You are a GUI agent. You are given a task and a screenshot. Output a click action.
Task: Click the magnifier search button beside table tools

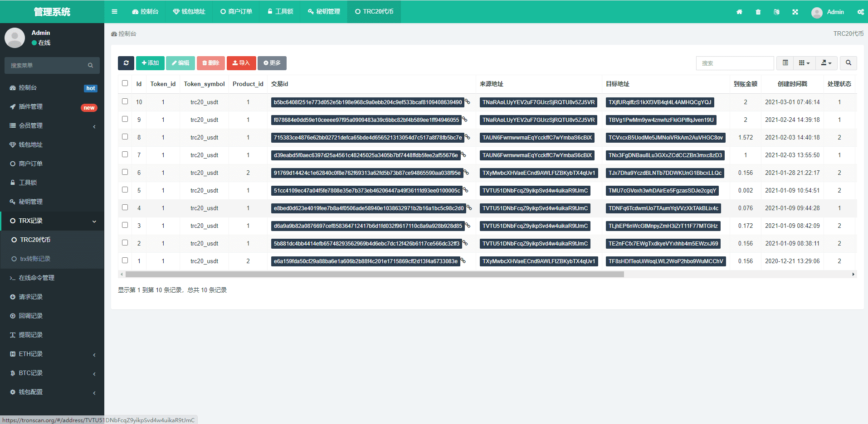click(x=848, y=63)
